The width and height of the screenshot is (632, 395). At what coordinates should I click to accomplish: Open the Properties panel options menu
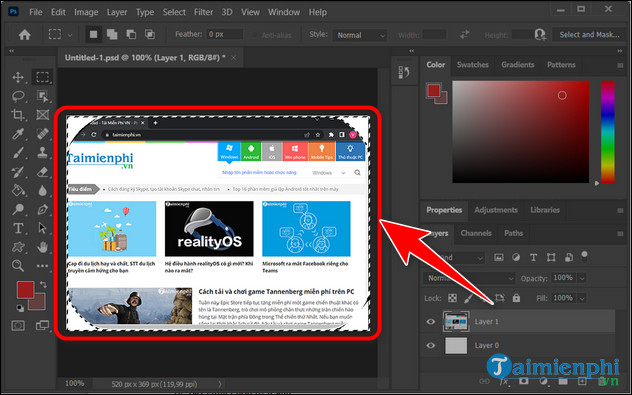click(x=620, y=210)
